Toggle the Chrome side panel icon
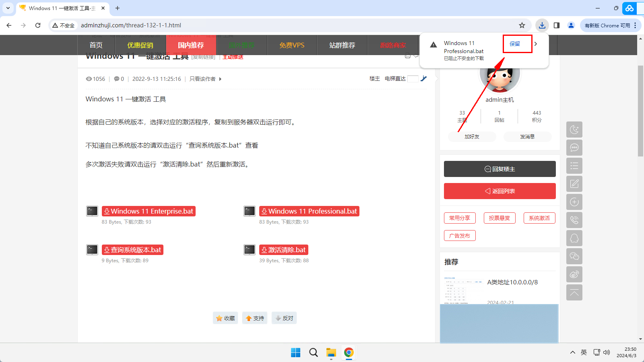644x362 pixels. coord(557,25)
